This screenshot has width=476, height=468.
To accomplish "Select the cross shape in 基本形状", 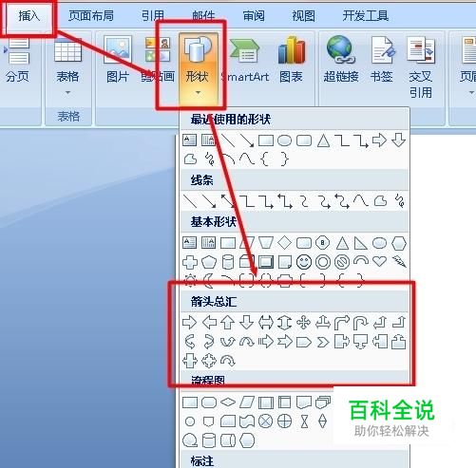I will tap(190, 262).
